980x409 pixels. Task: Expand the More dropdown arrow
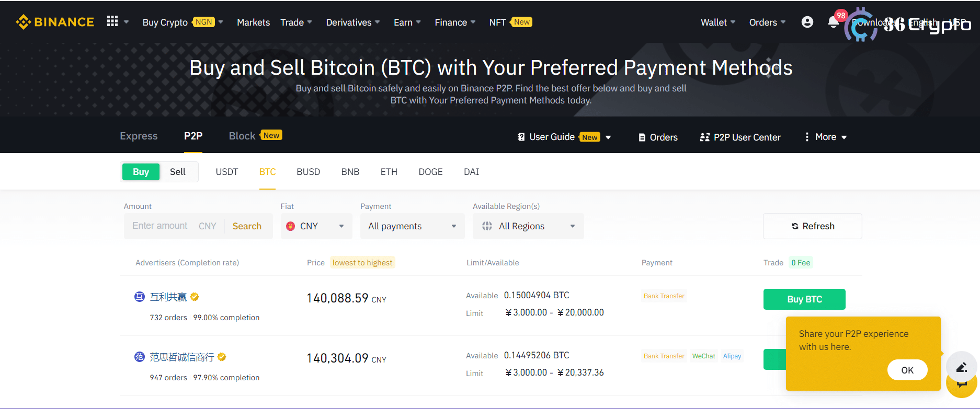click(x=844, y=137)
